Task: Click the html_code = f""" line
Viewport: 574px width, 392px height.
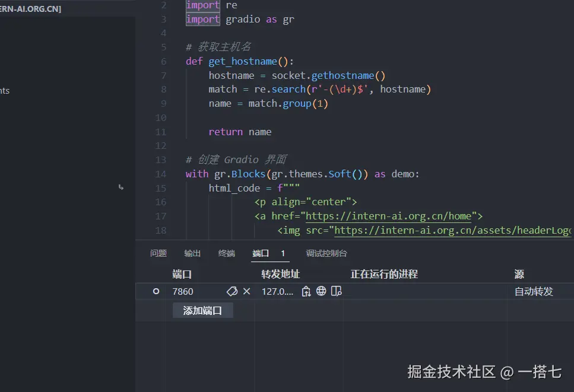Action: [x=254, y=189]
